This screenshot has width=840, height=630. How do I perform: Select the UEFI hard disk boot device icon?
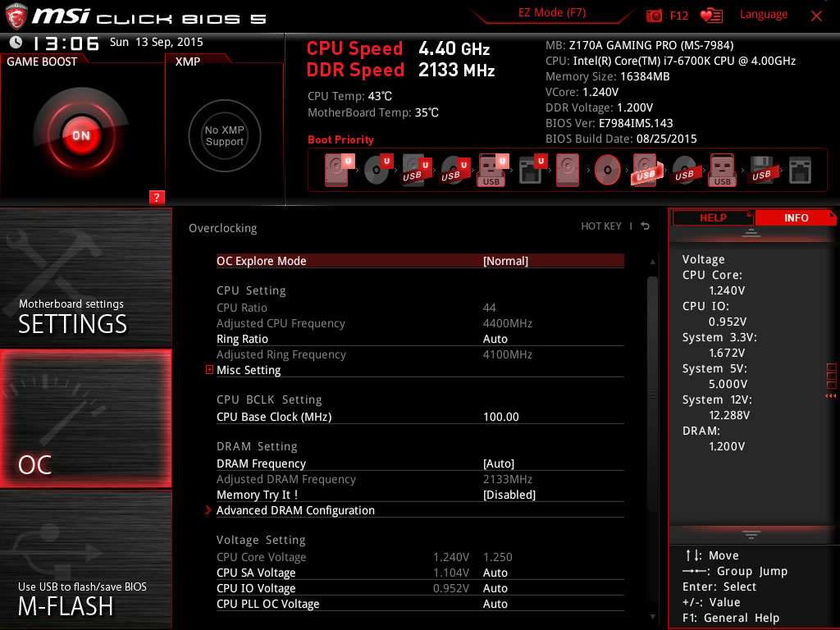[339, 171]
